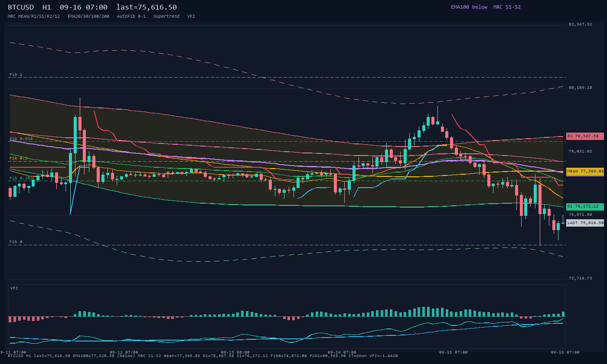Viewport: 607px width, 364px height.
Task: Select the MRC MEAN/R1/S1/R2/S2 legend entry
Action: 34,16
